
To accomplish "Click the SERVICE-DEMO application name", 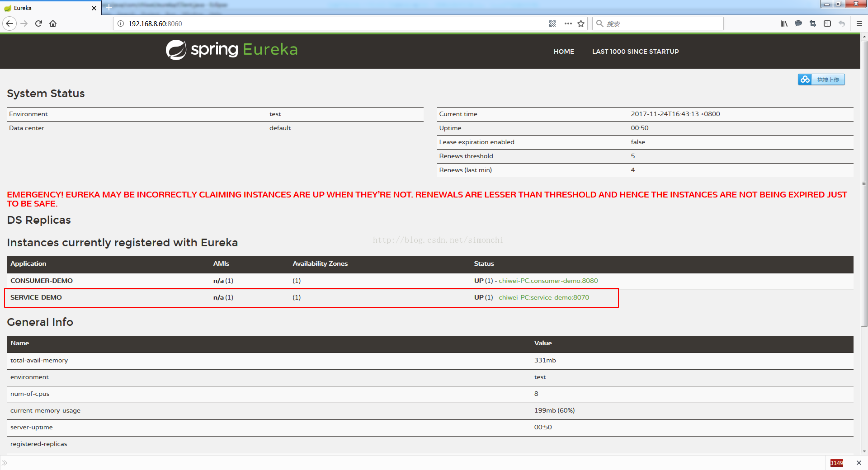I will pyautogui.click(x=36, y=297).
